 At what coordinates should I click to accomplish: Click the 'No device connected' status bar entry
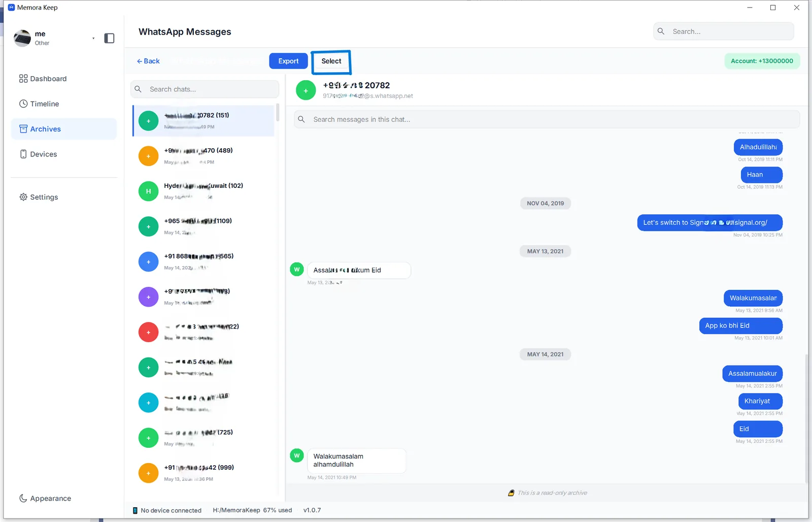pyautogui.click(x=167, y=510)
